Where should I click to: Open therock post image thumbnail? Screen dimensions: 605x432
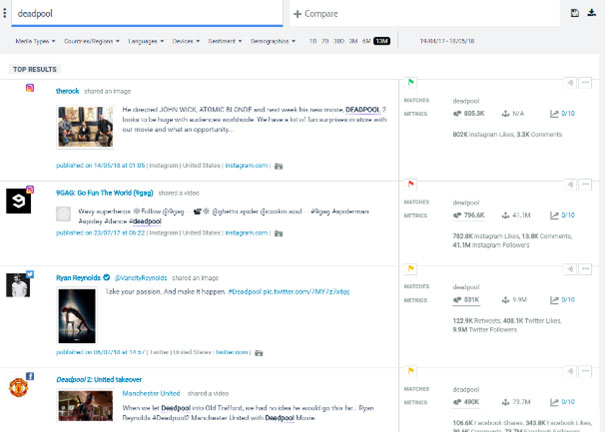pyautogui.click(x=85, y=127)
